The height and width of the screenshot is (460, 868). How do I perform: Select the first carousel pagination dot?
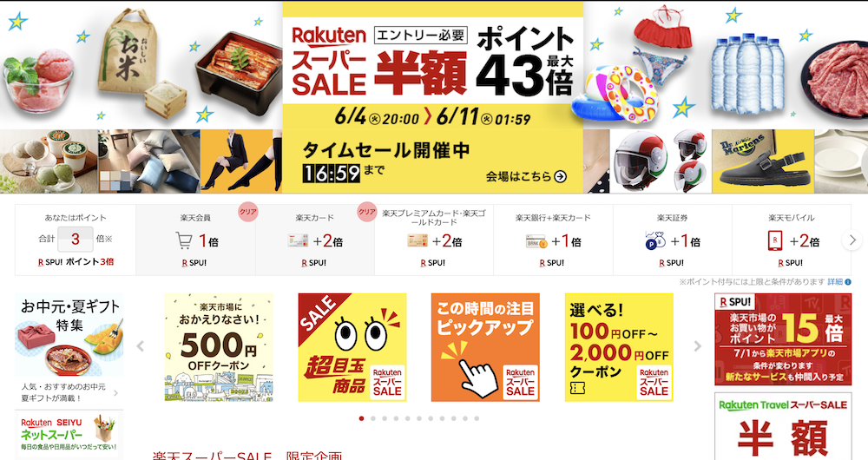361,418
